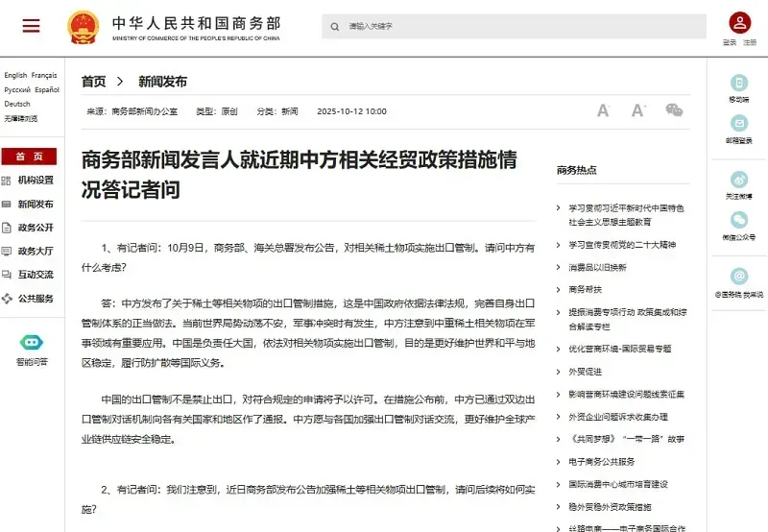Expand 消费品以旧换新 hot topic arrow
This screenshot has width=768, height=532.
tap(559, 267)
